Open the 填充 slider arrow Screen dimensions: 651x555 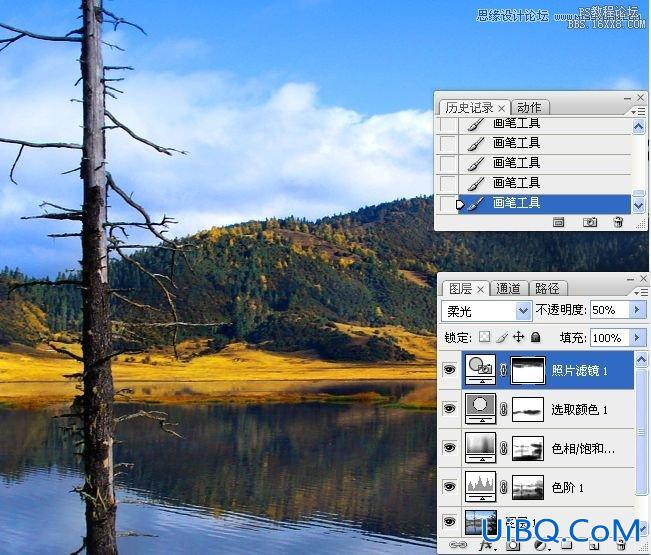point(637,337)
